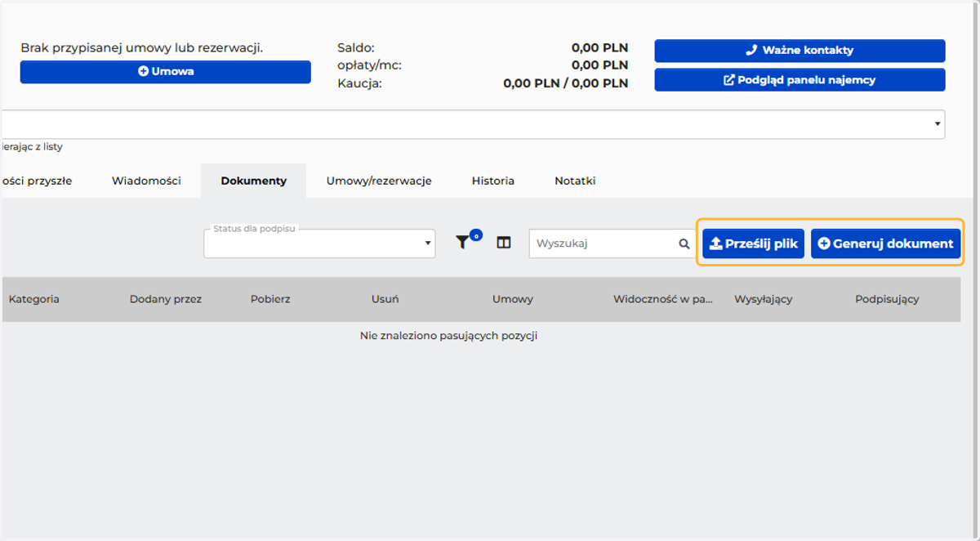Switch to the Historia tab
The height and width of the screenshot is (541, 980).
pos(493,181)
